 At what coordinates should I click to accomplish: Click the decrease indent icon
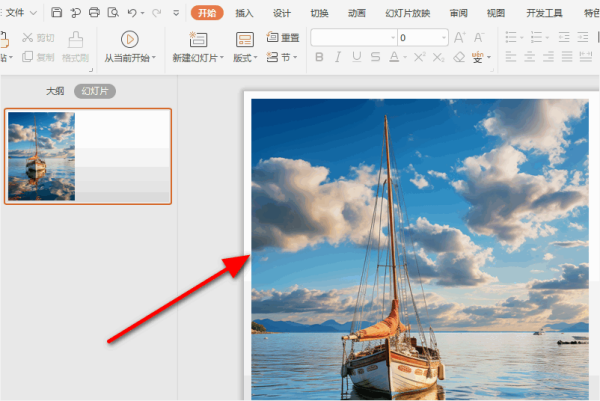(x=564, y=37)
